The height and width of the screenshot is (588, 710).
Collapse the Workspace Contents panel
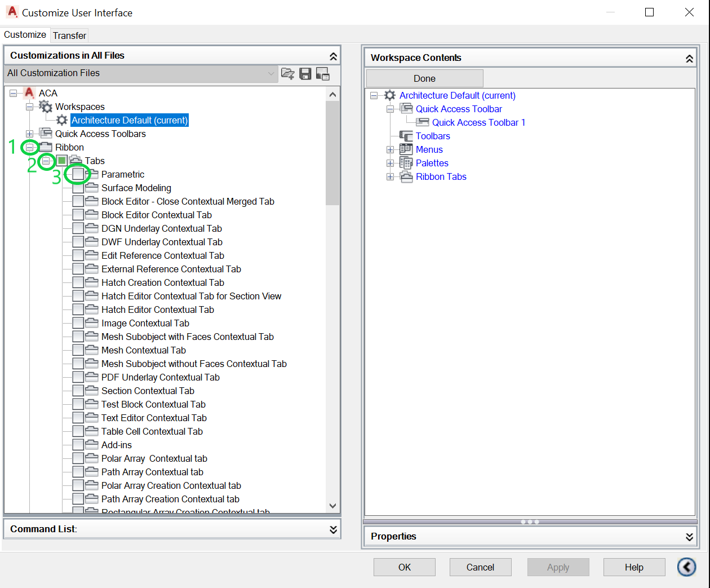click(x=689, y=59)
